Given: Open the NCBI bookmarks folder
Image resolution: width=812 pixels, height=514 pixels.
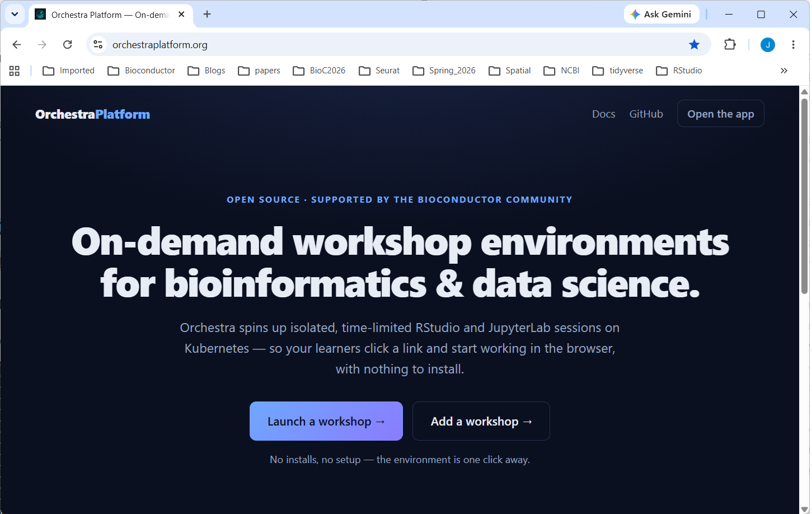Looking at the screenshot, I should [x=562, y=71].
